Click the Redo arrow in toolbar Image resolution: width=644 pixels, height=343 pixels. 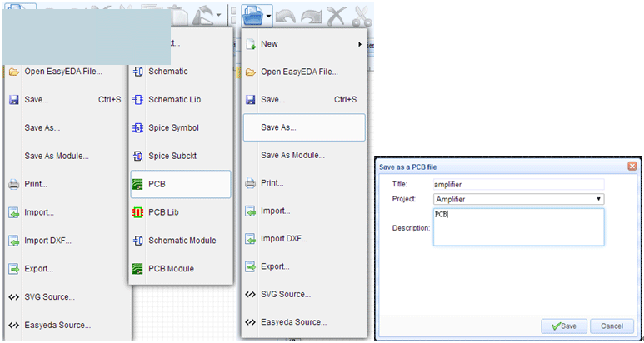click(x=311, y=17)
